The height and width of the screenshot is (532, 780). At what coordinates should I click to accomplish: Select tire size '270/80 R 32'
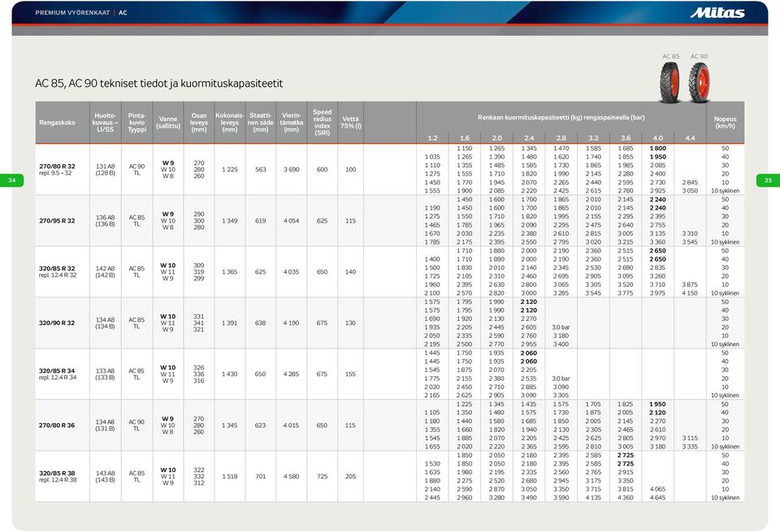(57, 166)
